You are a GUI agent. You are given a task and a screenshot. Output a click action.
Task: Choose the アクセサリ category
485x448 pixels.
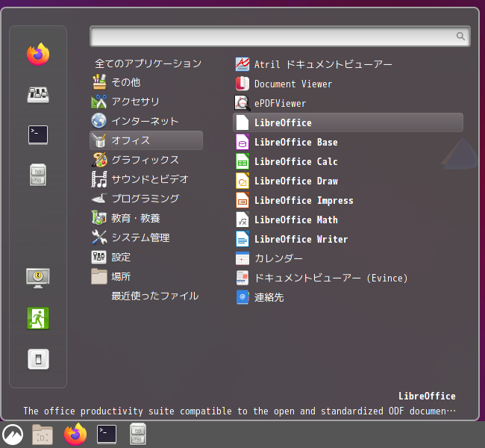(x=146, y=102)
